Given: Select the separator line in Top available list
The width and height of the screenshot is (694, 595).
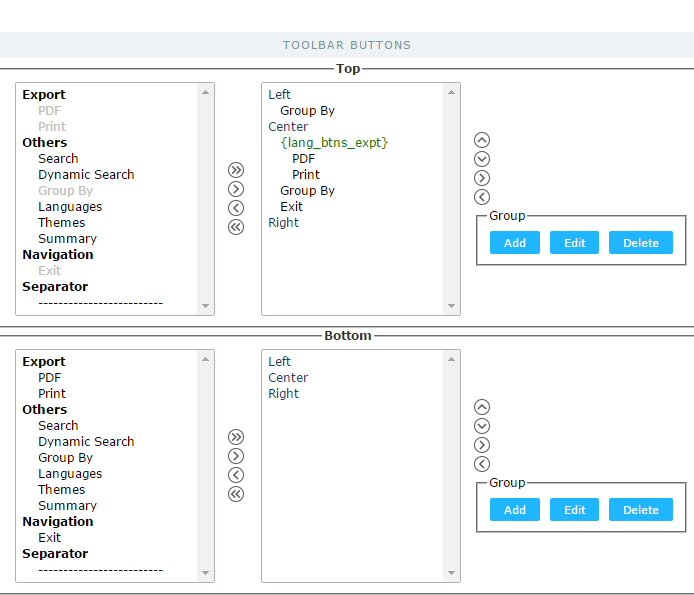Looking at the screenshot, I should (100, 303).
